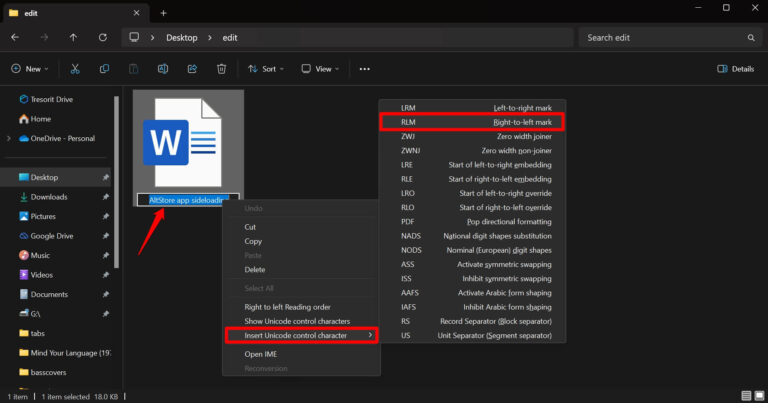Open the Downloads folder in sidebar
Screen dimensions: 768x403
pyautogui.click(x=49, y=197)
